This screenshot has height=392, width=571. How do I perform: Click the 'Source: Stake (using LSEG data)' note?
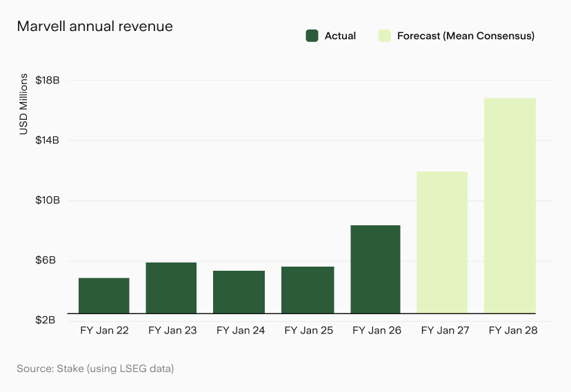95,369
